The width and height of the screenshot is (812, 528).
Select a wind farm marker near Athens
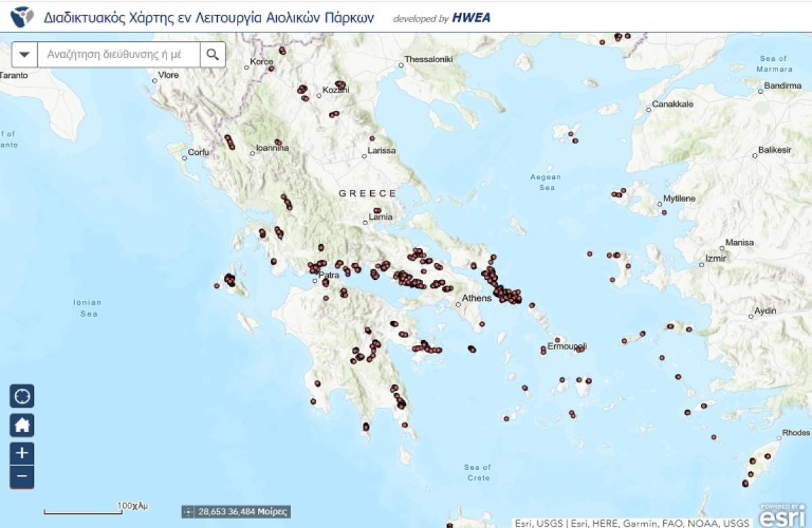501,292
